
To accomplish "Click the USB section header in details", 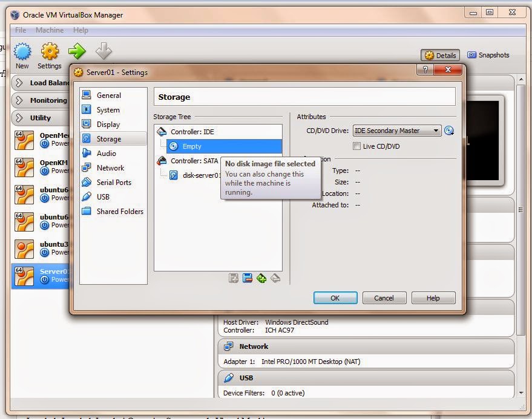I will [x=366, y=378].
